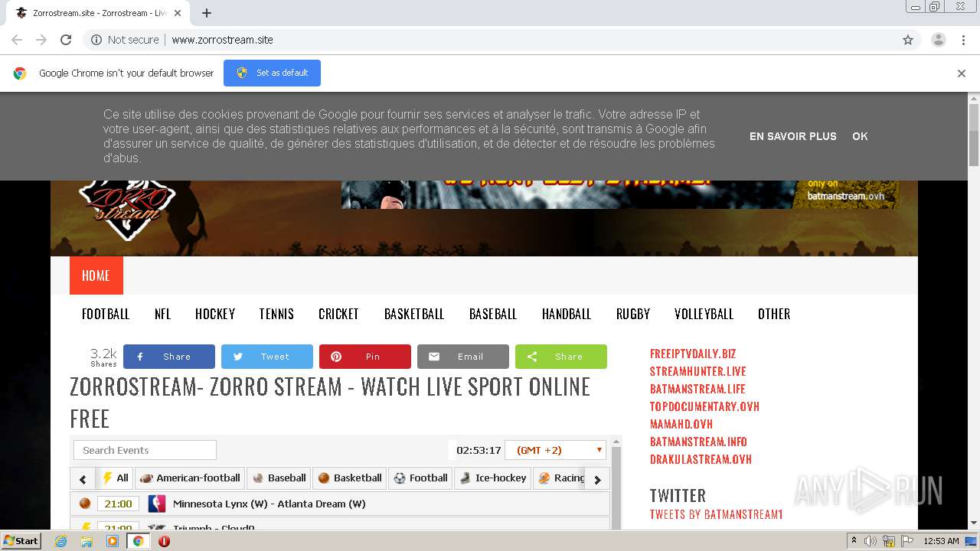Open the HOCKEY menu item
The height and width of the screenshot is (551, 980).
[x=215, y=314]
